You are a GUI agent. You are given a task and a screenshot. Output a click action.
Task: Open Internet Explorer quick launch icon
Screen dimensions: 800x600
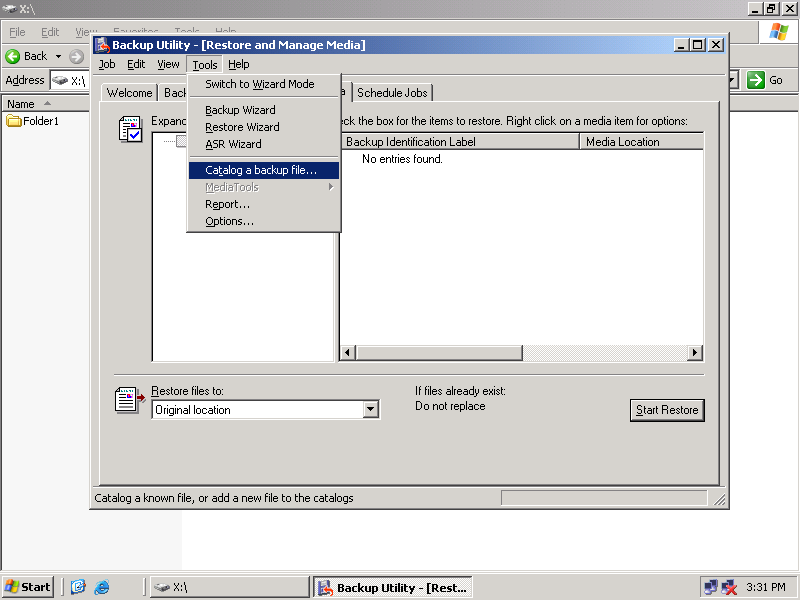coord(102,587)
